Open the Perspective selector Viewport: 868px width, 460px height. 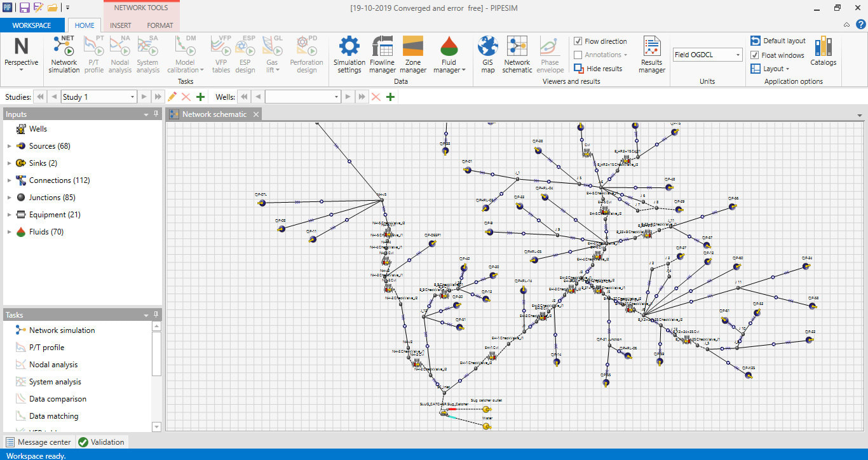click(22, 55)
